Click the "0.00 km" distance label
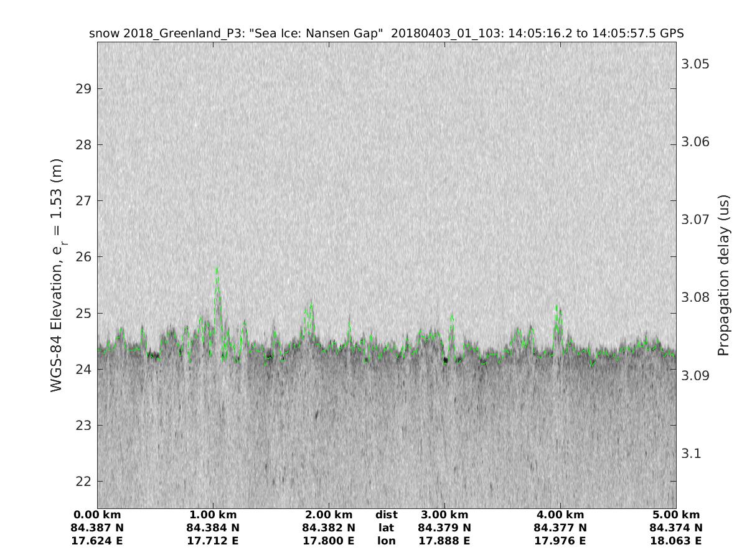Viewport: 747px width, 560px height. [98, 515]
